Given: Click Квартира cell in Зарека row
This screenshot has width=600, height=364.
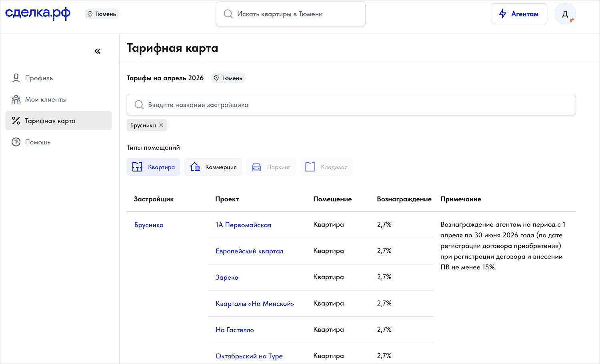Looking at the screenshot, I should click(x=328, y=277).
